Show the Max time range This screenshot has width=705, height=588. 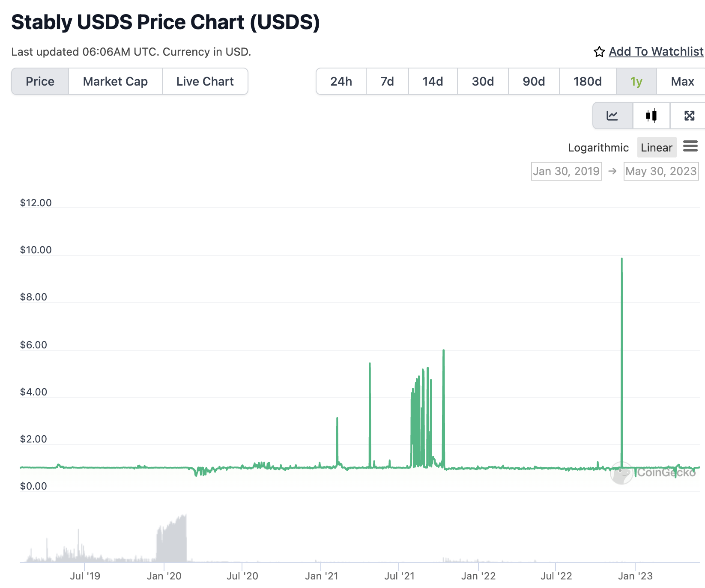682,81
